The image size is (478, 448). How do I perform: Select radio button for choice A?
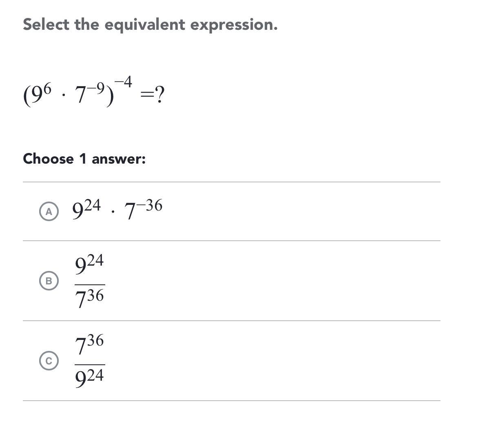(x=49, y=211)
